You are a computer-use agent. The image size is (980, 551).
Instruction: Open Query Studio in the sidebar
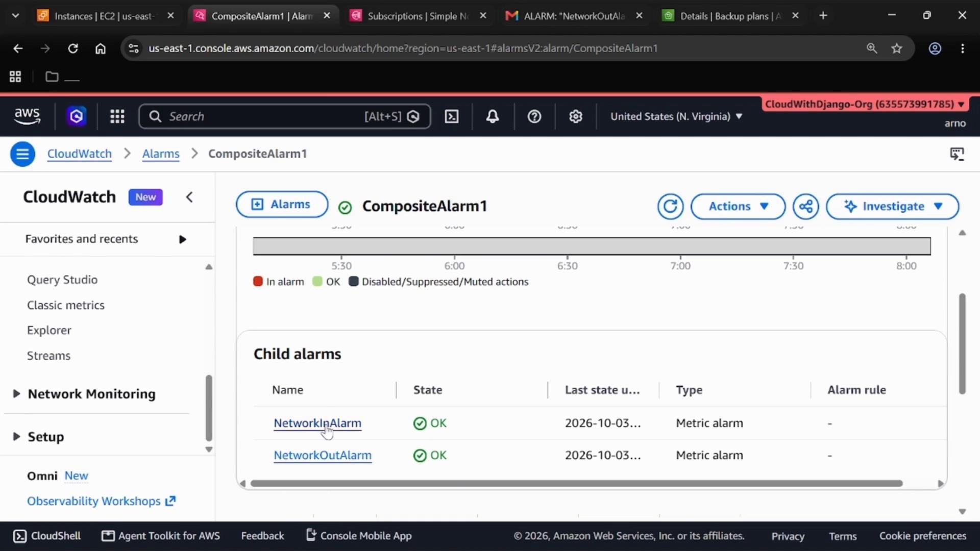pyautogui.click(x=62, y=280)
